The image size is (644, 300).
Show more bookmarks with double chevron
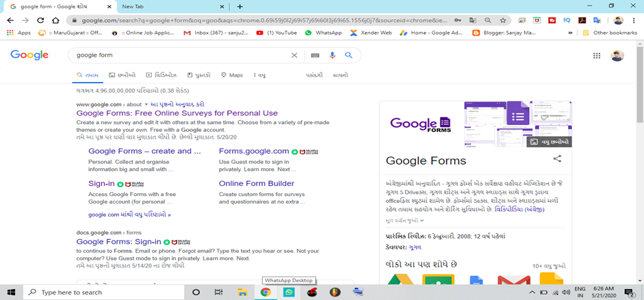click(570, 33)
